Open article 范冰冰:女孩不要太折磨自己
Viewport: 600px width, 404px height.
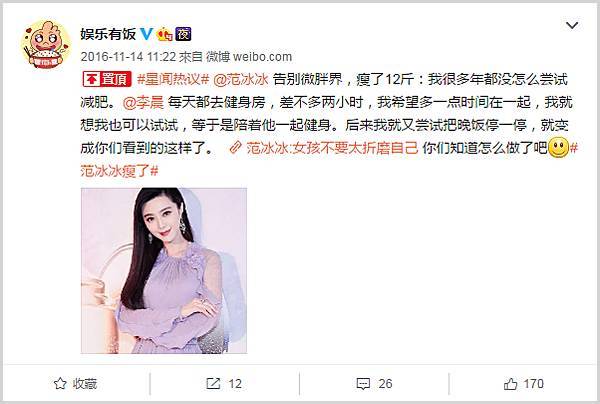(x=331, y=148)
